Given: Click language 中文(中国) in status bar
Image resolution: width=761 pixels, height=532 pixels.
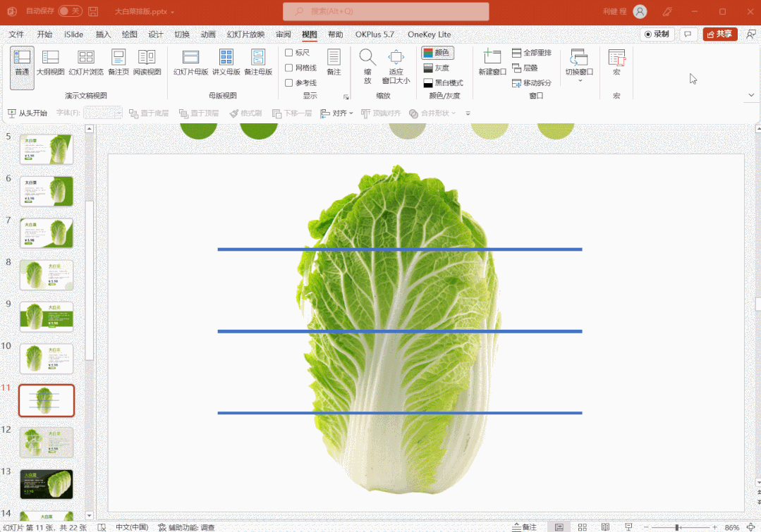Looking at the screenshot, I should (x=131, y=527).
